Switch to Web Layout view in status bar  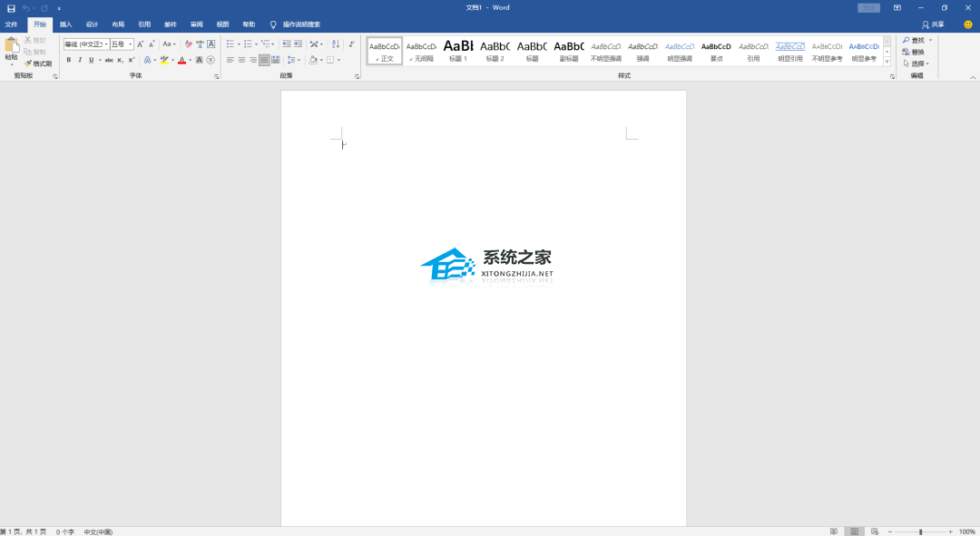pyautogui.click(x=875, y=531)
